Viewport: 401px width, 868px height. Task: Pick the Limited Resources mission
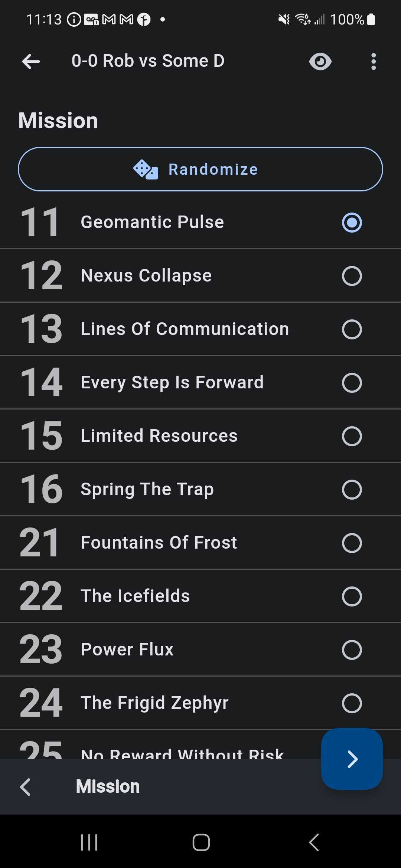(x=352, y=436)
